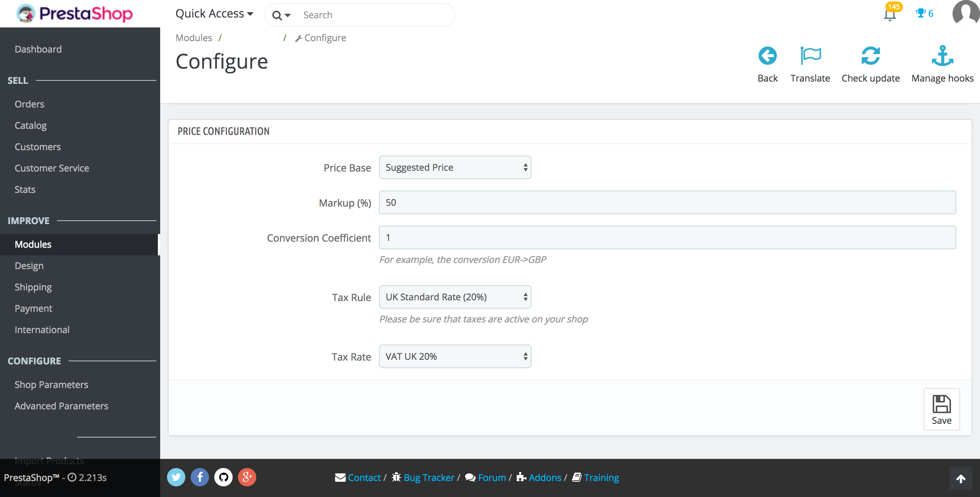Expand the Price Base dropdown
The height and width of the screenshot is (497, 980).
tap(454, 167)
